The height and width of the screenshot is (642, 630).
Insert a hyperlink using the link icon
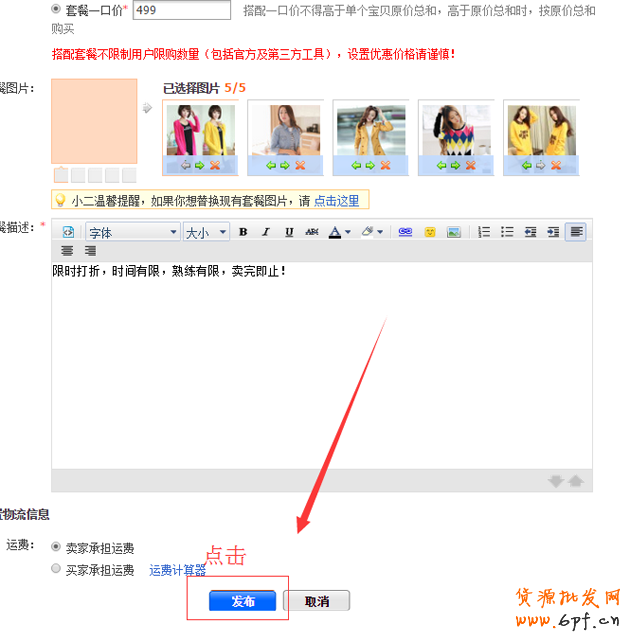pos(405,232)
